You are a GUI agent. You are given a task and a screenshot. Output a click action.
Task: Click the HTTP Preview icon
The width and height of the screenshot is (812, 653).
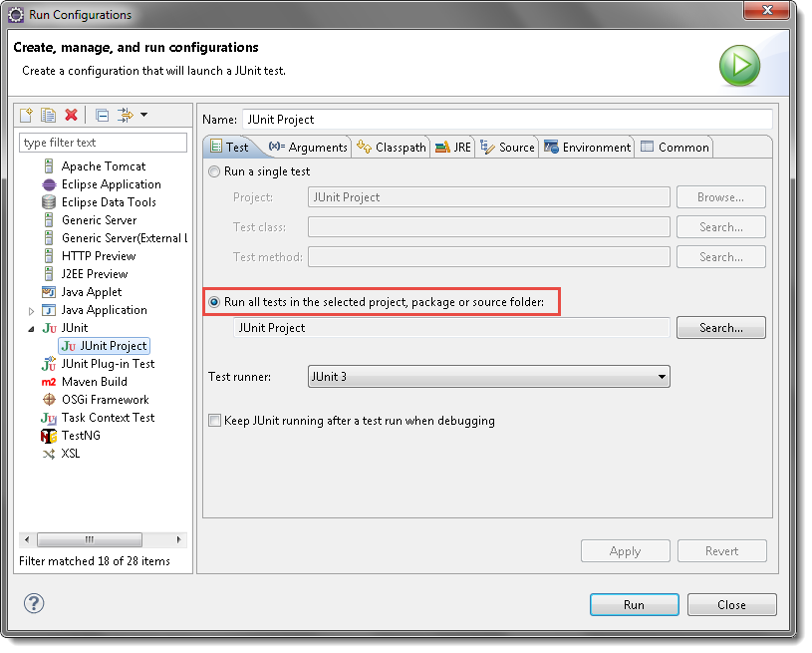pyautogui.click(x=49, y=256)
